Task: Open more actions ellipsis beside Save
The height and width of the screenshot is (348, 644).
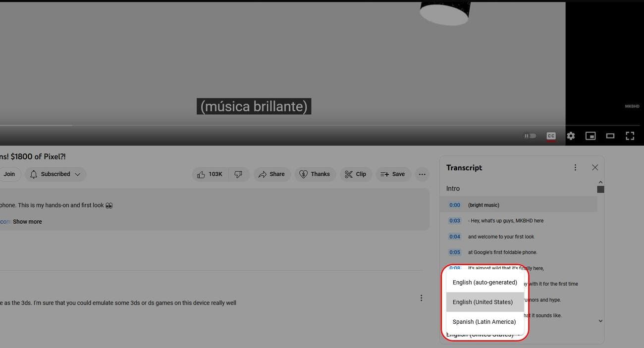Action: pyautogui.click(x=422, y=174)
